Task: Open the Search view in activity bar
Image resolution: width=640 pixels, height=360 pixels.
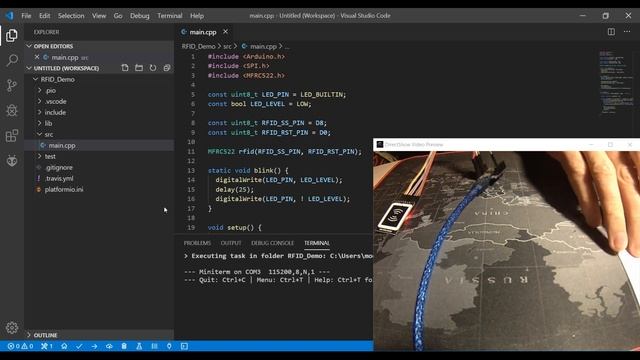Action: (x=12, y=60)
